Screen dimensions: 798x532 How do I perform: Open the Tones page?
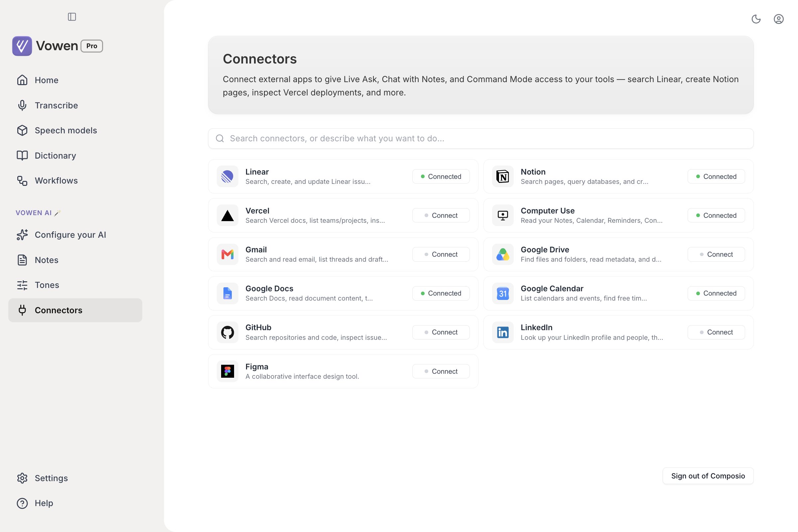pos(75,285)
